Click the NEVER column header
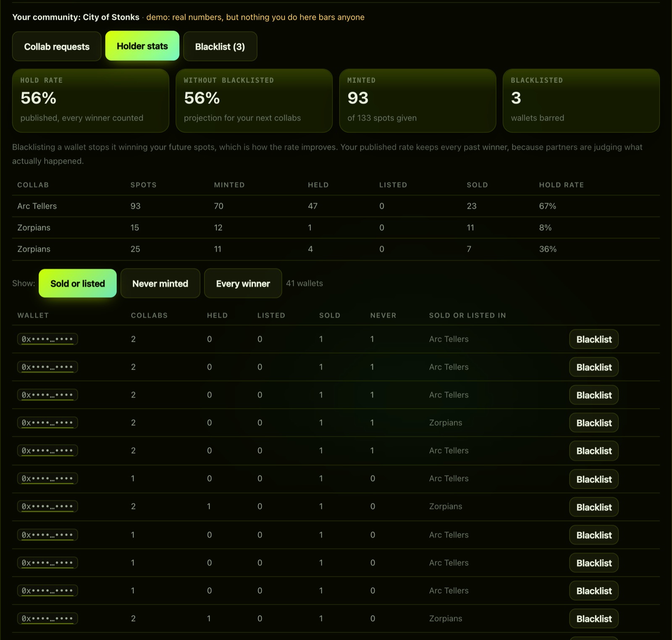 point(383,315)
